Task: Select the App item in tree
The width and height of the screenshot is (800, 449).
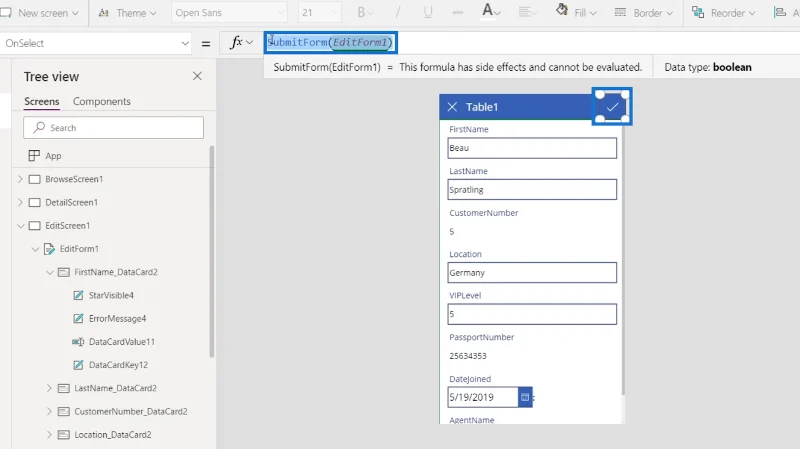Action: tap(53, 156)
